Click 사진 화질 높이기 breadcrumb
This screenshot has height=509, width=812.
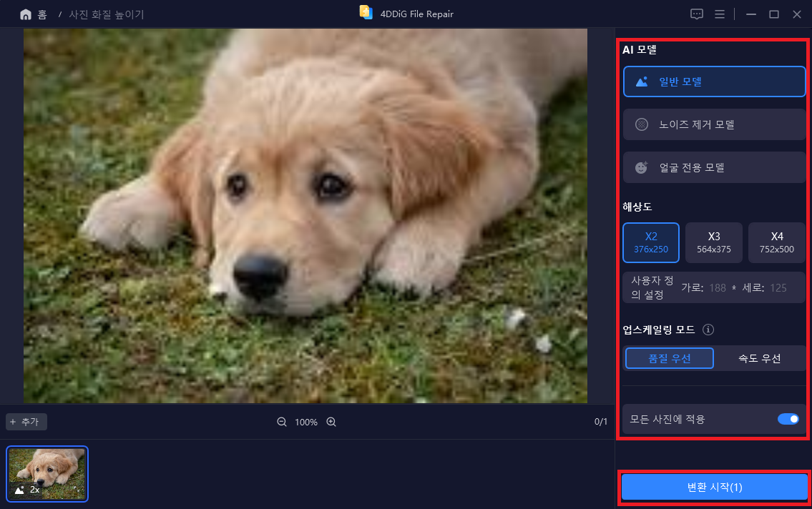[106, 14]
